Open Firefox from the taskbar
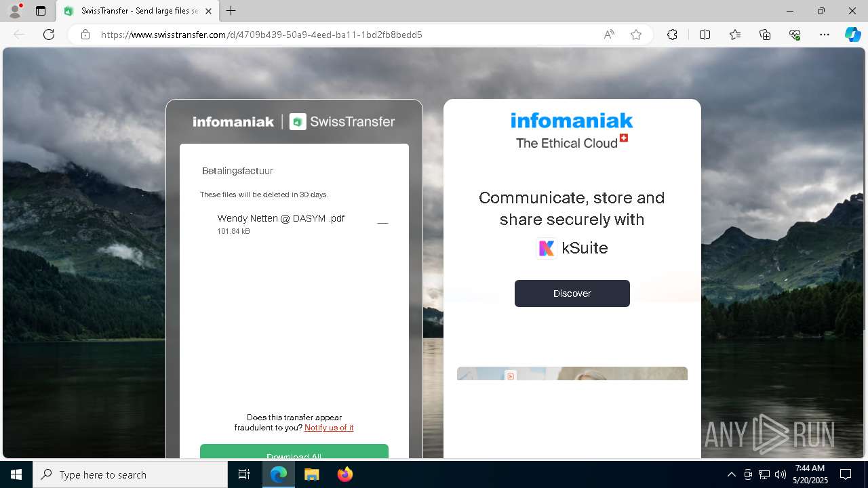Viewport: 868px width, 488px height. pos(345,474)
